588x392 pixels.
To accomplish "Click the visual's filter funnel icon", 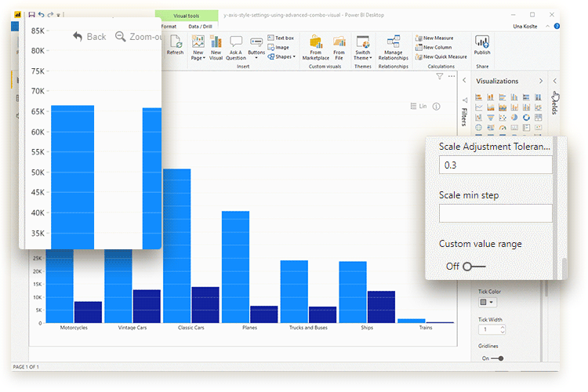I will [440, 76].
